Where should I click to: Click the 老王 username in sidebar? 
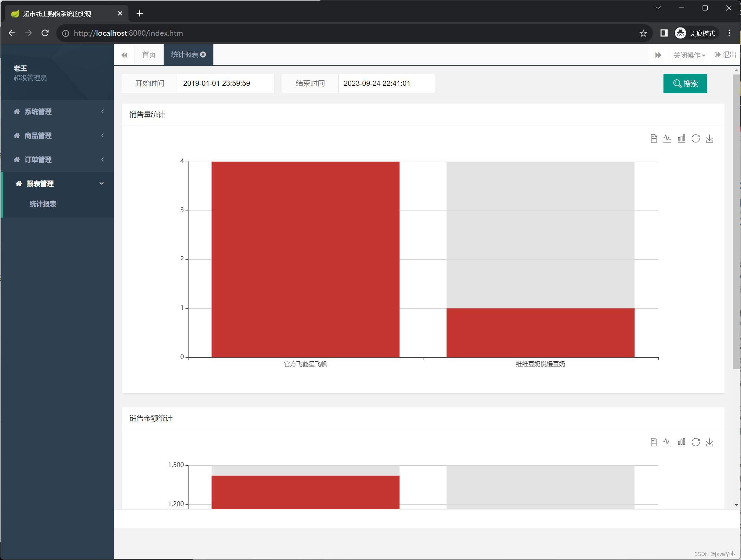click(x=20, y=68)
